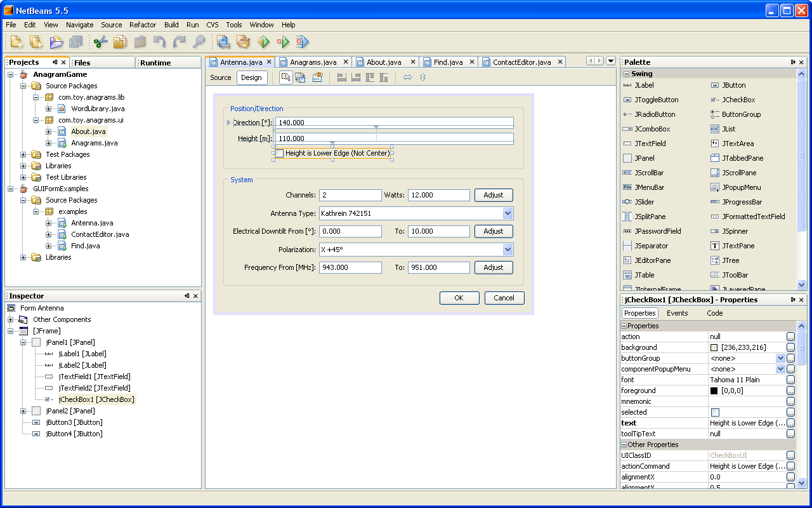Screen dimensions: 812x508
Task: Click the Preview Design eye icon
Action: [318, 77]
